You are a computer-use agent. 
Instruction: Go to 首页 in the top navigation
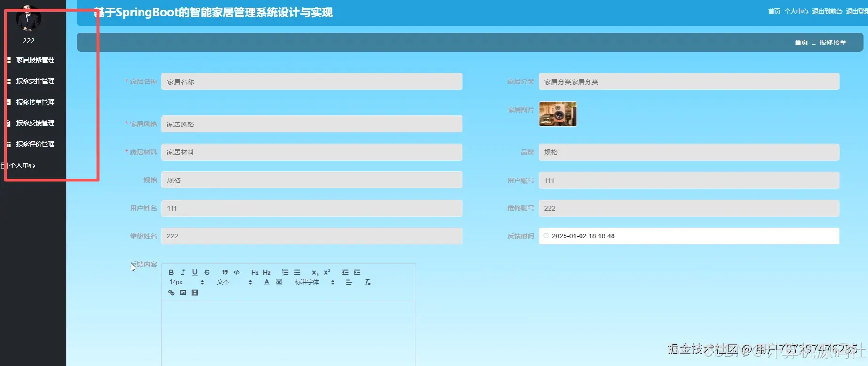[774, 11]
